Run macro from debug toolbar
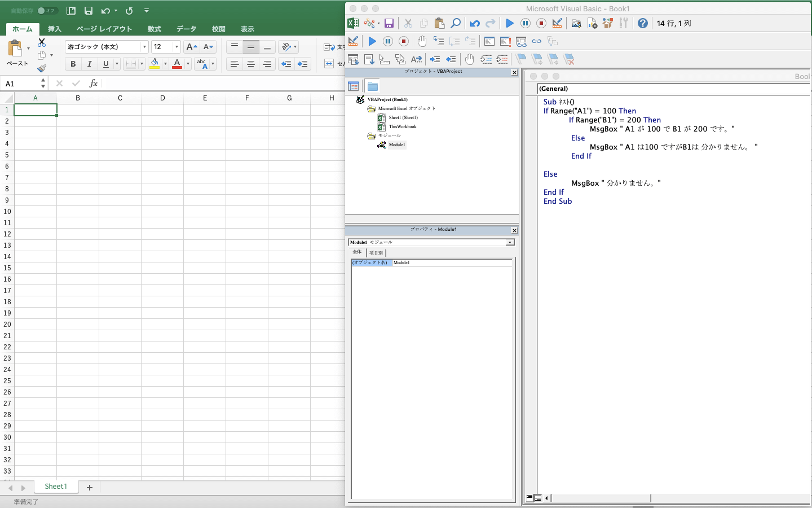The height and width of the screenshot is (508, 812). tap(372, 41)
